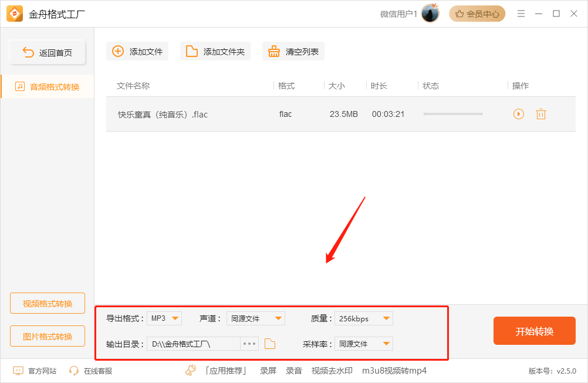
Task: Click the conversion progress bar of 快乐童真
Action: coord(453,114)
